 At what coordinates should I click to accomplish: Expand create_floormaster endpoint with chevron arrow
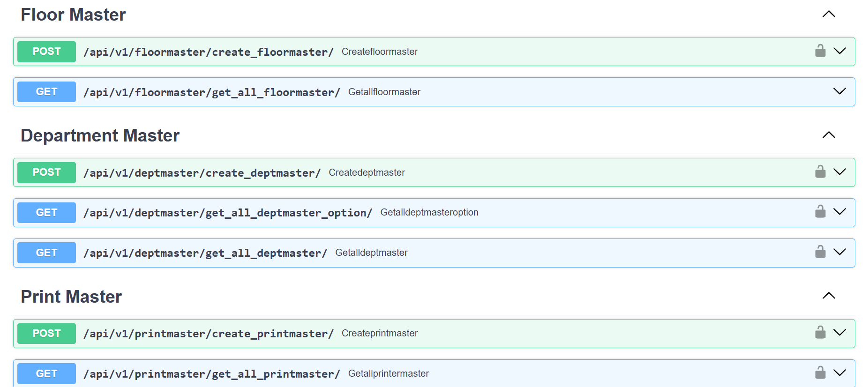click(839, 51)
